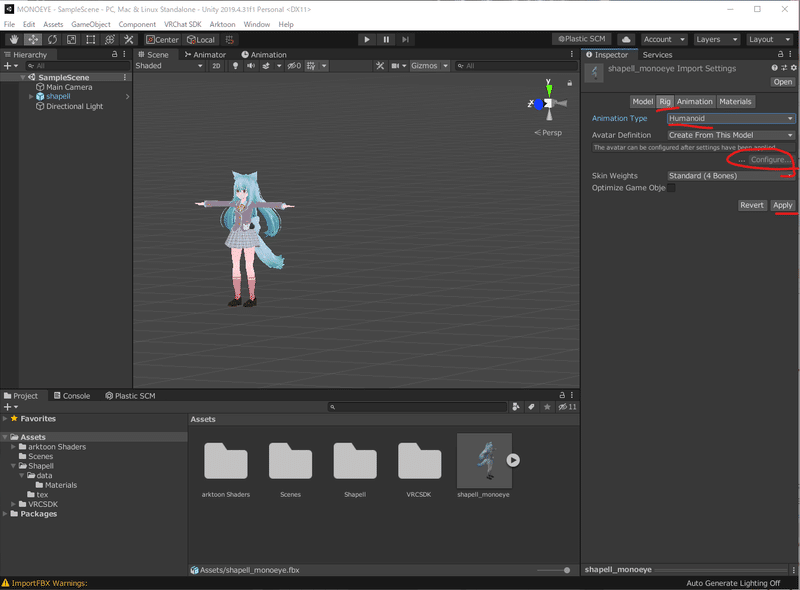Expand shapell object in Hierarchy
This screenshot has height=590, width=800.
(x=31, y=96)
